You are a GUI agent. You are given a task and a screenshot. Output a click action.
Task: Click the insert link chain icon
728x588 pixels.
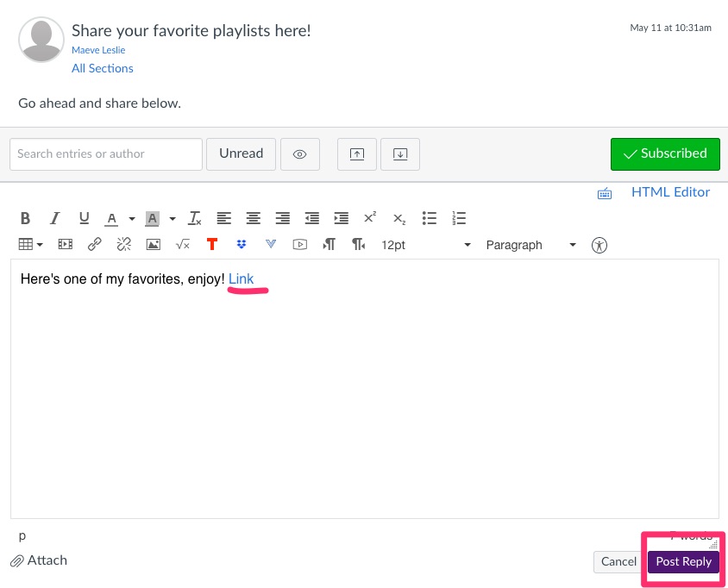point(95,245)
